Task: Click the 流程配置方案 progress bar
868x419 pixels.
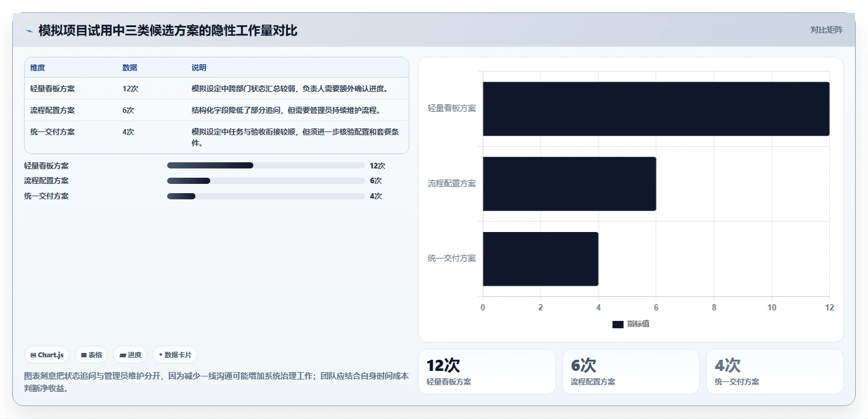Action: [266, 181]
